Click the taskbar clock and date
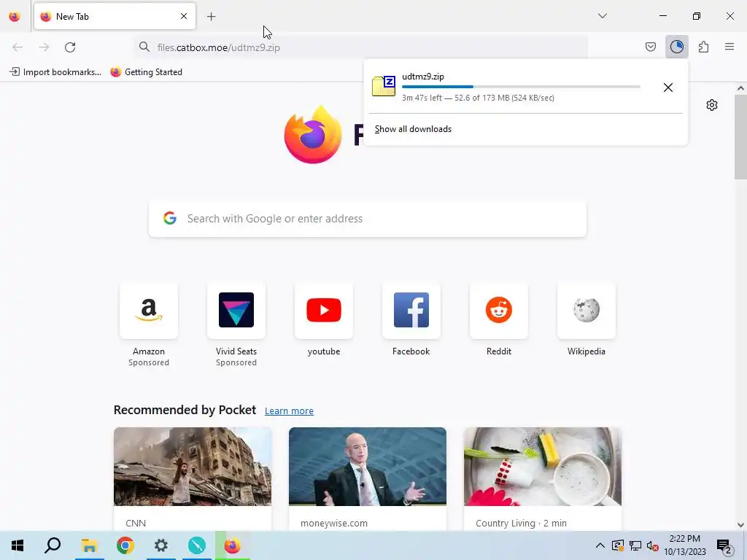This screenshot has width=747, height=560. [684, 545]
